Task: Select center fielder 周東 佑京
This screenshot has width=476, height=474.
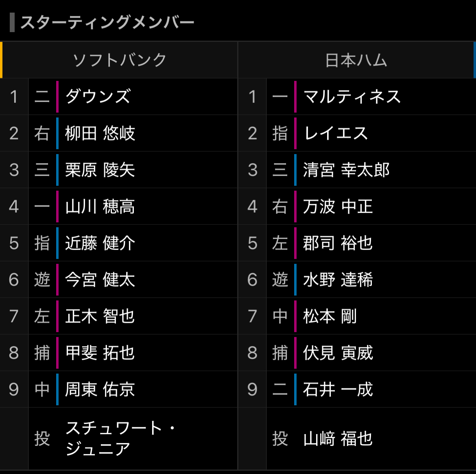Action: pyautogui.click(x=100, y=389)
